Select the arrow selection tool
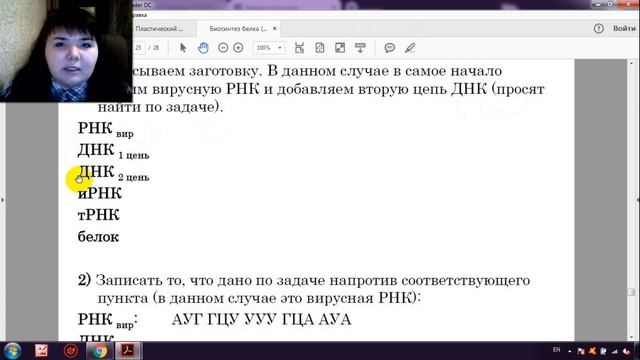Viewport: 640px width, 360px height. [x=183, y=48]
